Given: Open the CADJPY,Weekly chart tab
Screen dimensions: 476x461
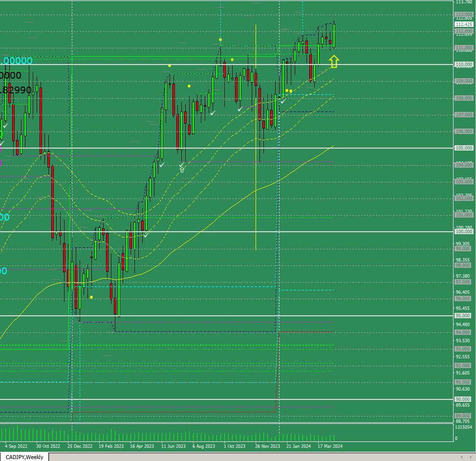Looking at the screenshot, I should coord(24,457).
